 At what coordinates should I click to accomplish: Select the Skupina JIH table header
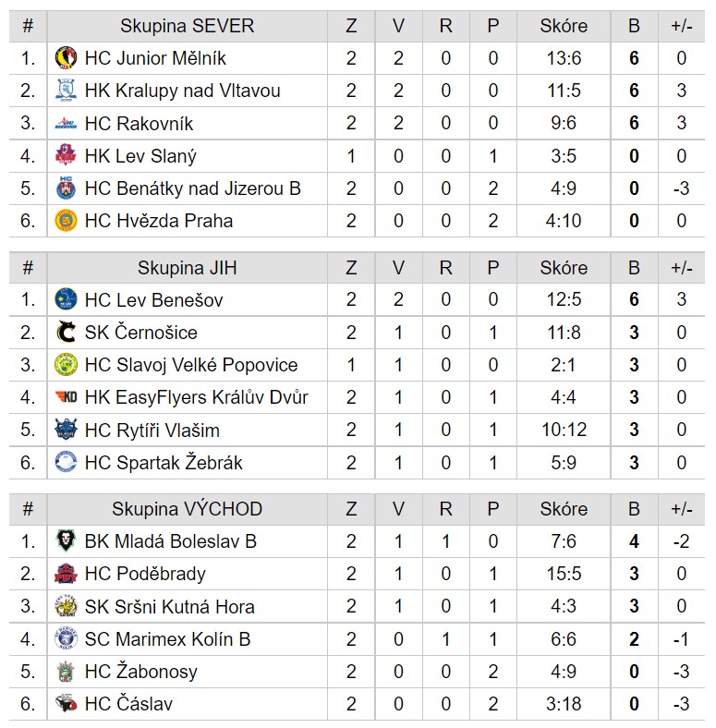coord(188,268)
